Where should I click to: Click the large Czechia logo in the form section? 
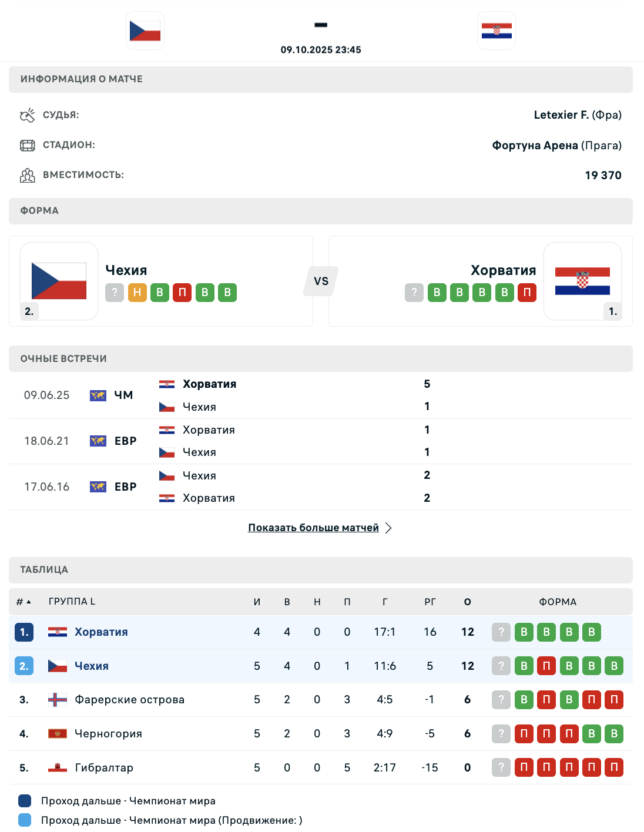(59, 281)
